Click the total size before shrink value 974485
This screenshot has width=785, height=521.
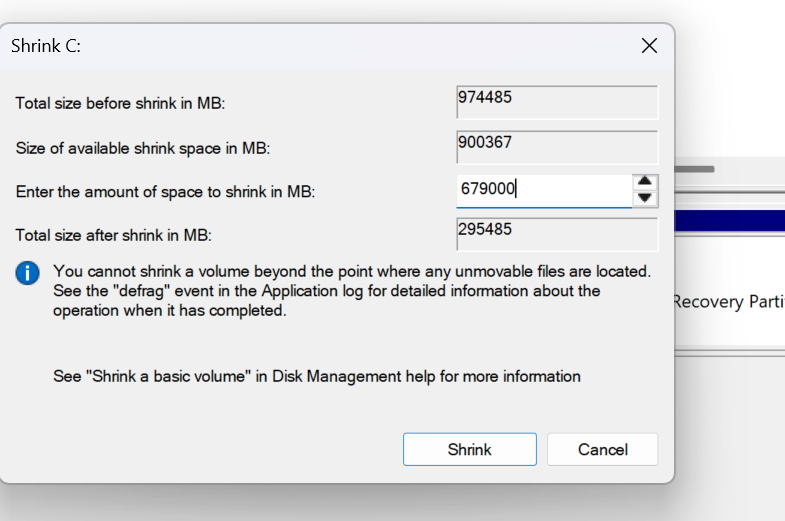click(x=556, y=103)
